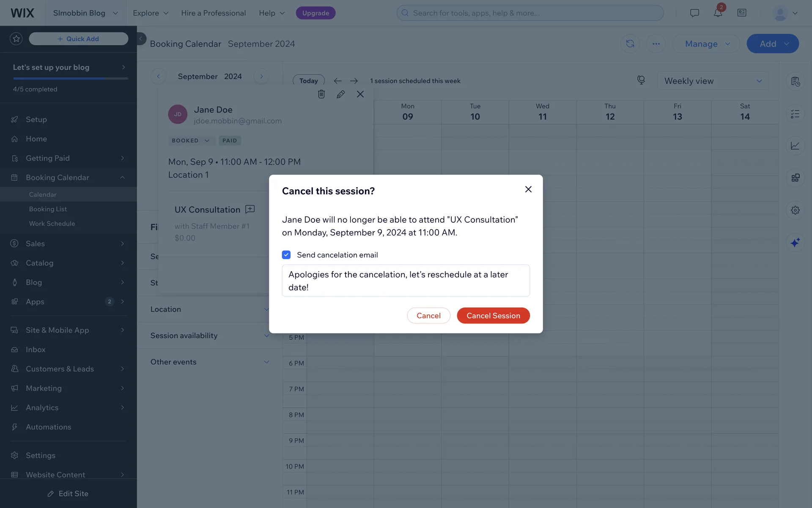
Task: Click the blog setup progress bar
Action: 71,78
